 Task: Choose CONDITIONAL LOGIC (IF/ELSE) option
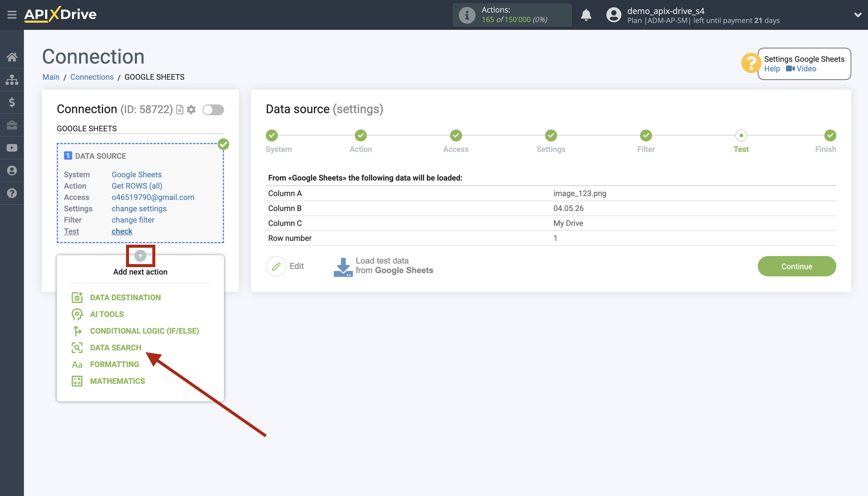click(145, 331)
